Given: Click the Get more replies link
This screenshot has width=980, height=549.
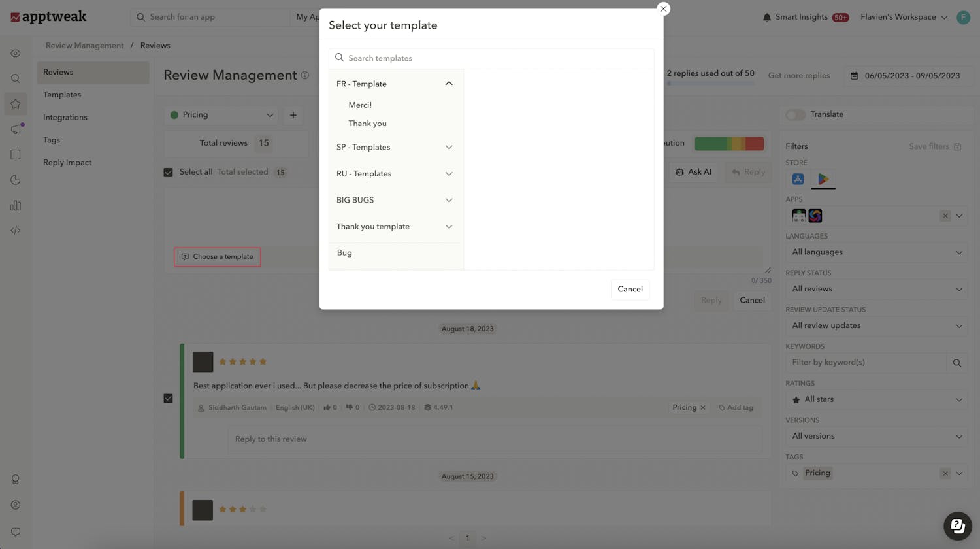Looking at the screenshot, I should click(798, 76).
